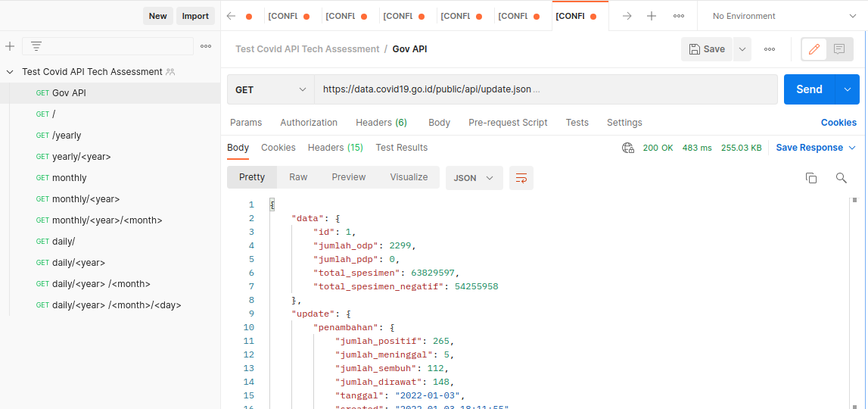This screenshot has width=868, height=409.
Task: Open the search response magnifier icon
Action: point(841,178)
